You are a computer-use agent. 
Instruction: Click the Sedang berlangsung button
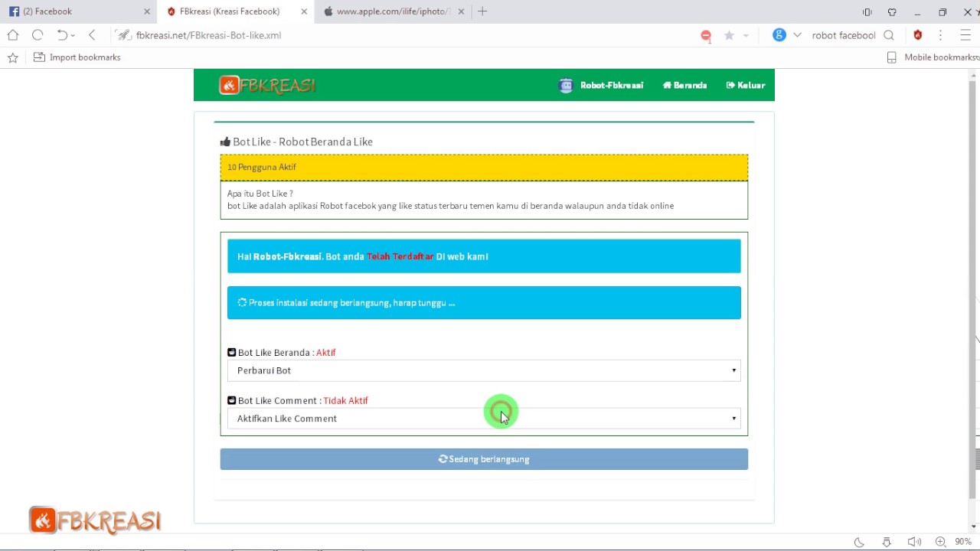484,459
